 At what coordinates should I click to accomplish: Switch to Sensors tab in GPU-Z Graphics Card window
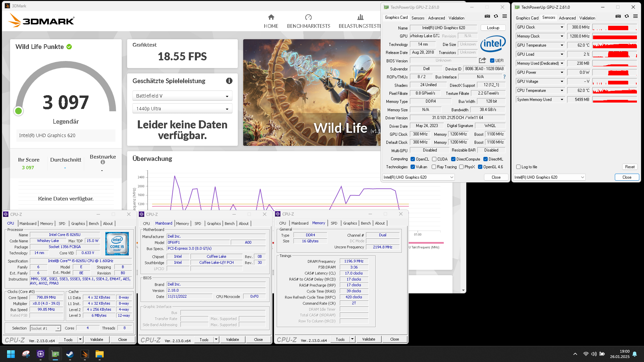pos(418,18)
